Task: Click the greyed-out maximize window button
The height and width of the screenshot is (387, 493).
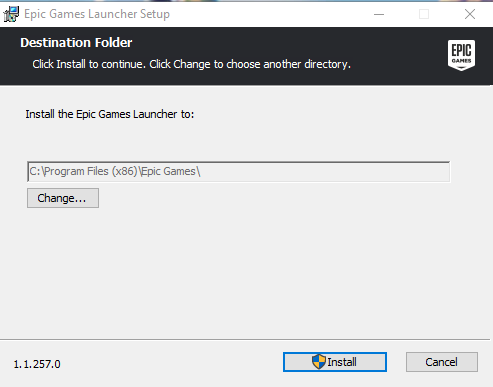Action: point(424,14)
